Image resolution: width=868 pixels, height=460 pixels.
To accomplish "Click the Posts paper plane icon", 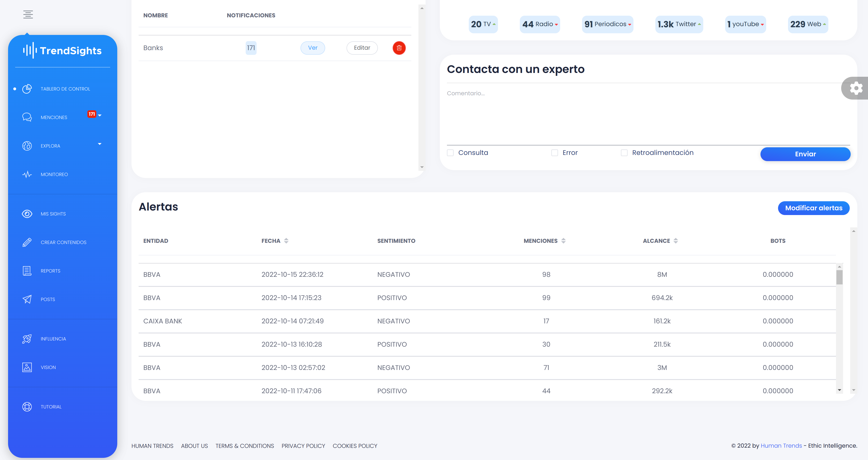I will (x=27, y=299).
